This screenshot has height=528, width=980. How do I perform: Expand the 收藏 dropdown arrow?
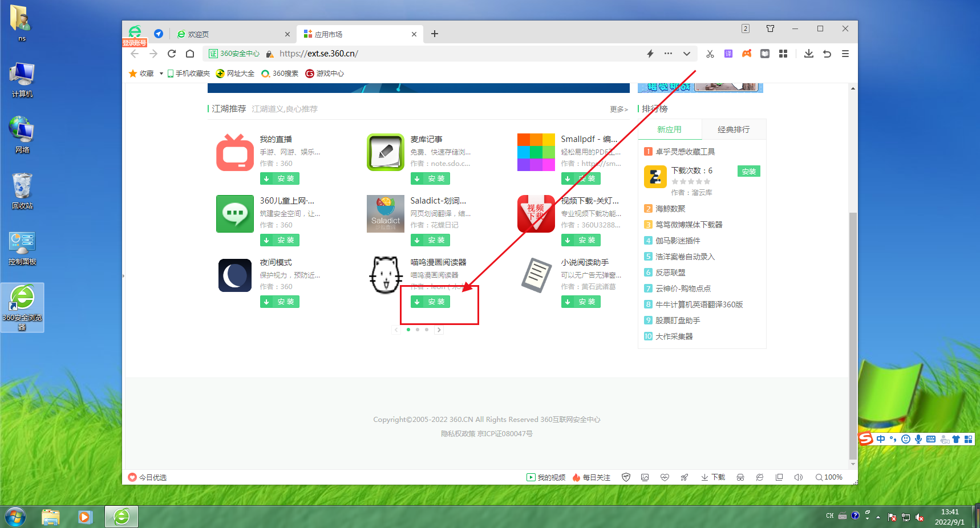pos(161,74)
